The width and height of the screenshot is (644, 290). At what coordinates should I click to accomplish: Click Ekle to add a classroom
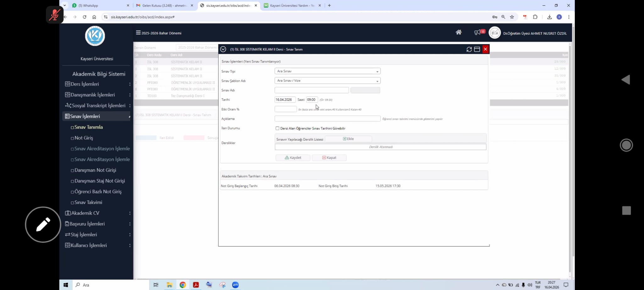(x=348, y=139)
